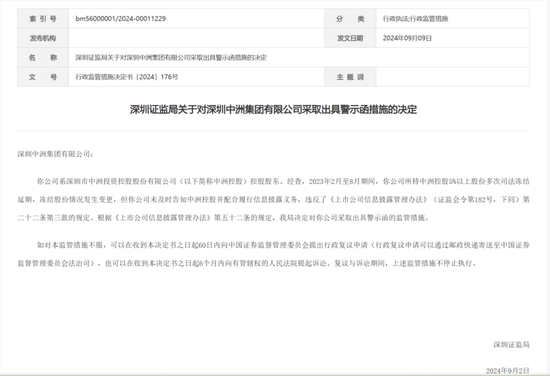Click the salutation 深圳中洲集团有限公司：
The width and height of the screenshot is (550, 376).
pos(55,154)
